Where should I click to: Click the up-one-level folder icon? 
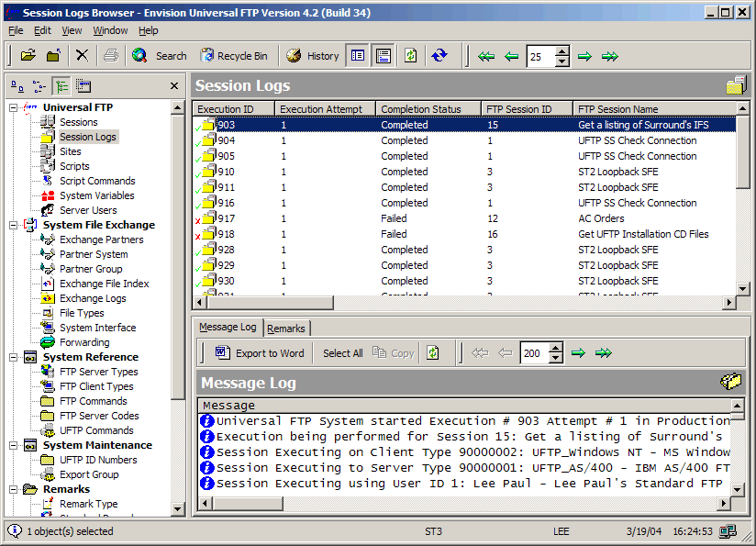click(x=53, y=56)
